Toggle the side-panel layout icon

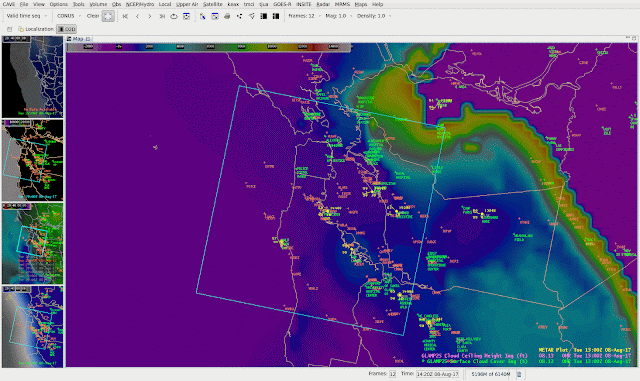click(x=264, y=16)
